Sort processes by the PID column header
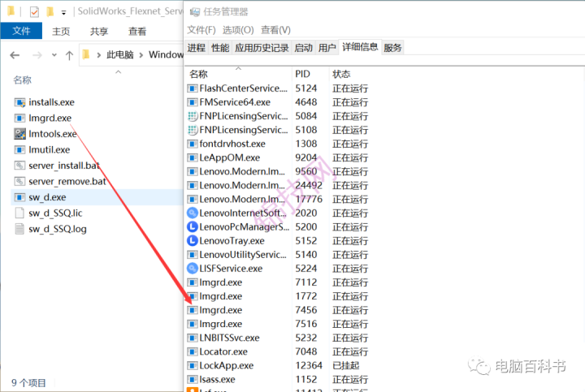This screenshot has height=392, width=585. [x=302, y=74]
